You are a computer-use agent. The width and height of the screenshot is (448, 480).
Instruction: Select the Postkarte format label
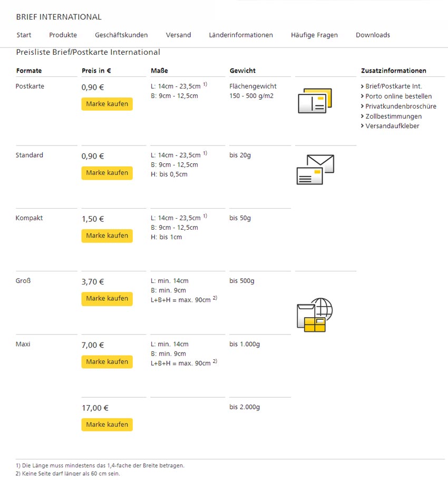point(30,86)
